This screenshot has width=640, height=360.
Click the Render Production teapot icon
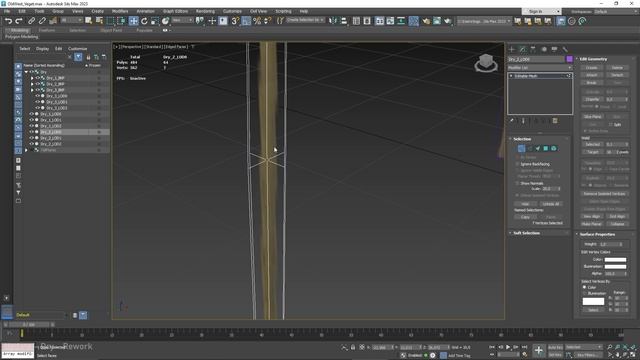click(x=448, y=21)
